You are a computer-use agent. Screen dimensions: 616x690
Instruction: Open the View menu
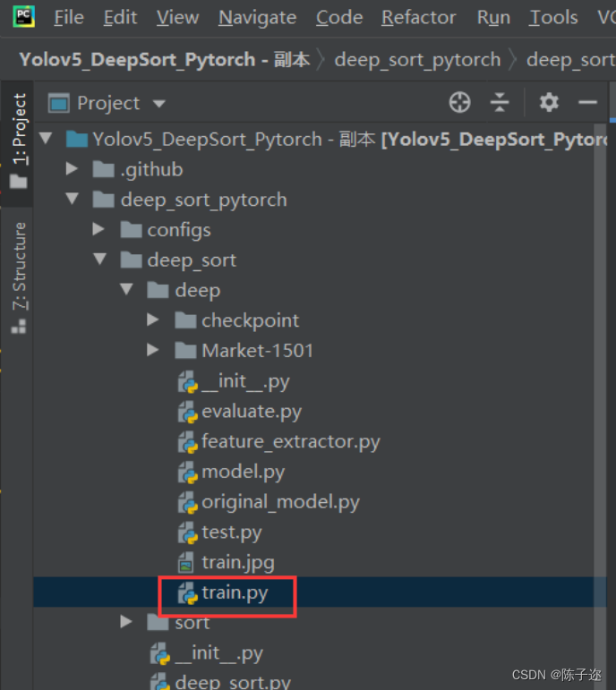(177, 18)
